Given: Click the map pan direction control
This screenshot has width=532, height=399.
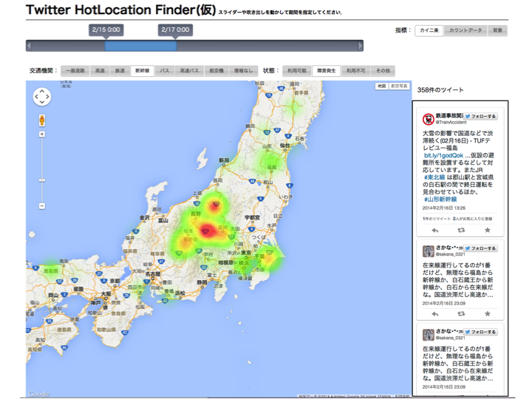Looking at the screenshot, I should tap(41, 97).
